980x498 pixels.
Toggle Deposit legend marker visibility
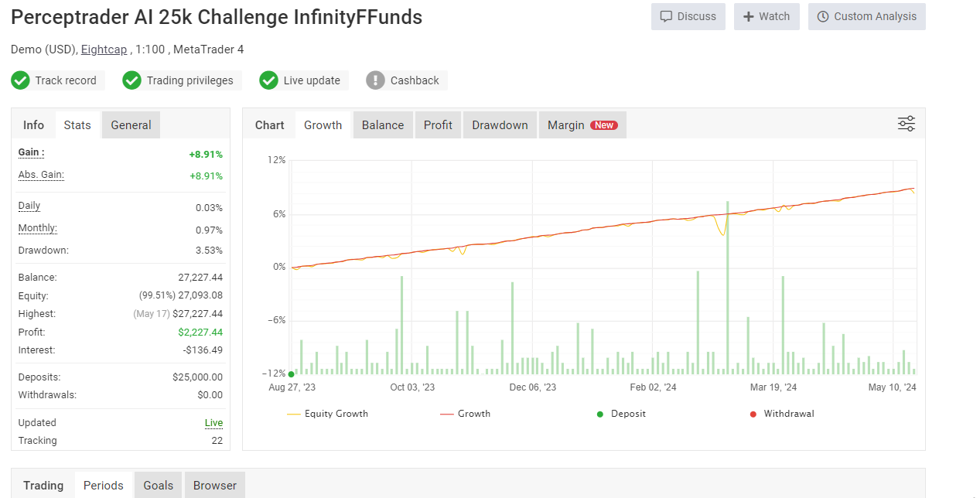click(x=622, y=414)
